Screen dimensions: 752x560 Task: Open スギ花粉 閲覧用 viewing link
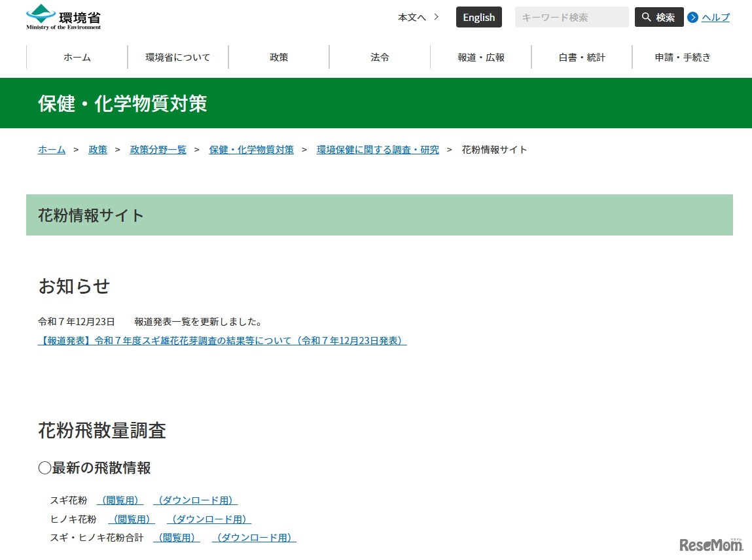(x=120, y=500)
